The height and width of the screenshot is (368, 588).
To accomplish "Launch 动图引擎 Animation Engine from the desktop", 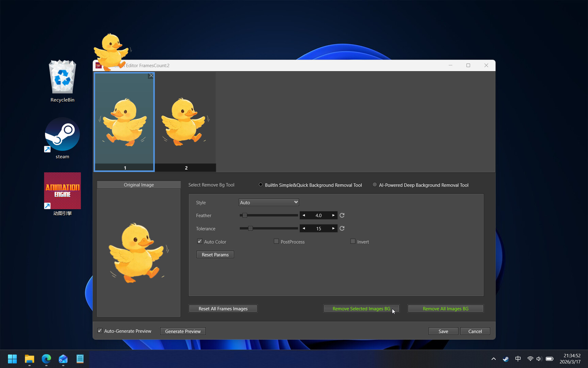I will pyautogui.click(x=62, y=191).
